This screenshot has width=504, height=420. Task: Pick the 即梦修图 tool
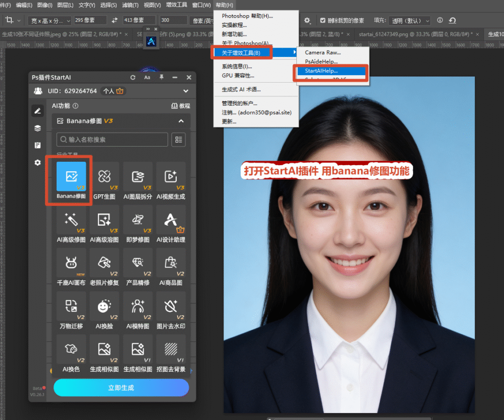138,224
